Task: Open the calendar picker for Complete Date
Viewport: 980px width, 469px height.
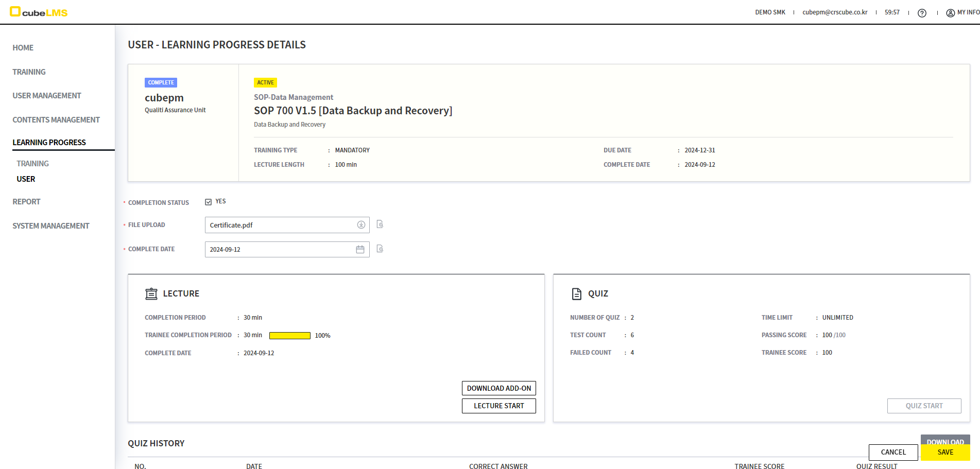Action: tap(360, 250)
